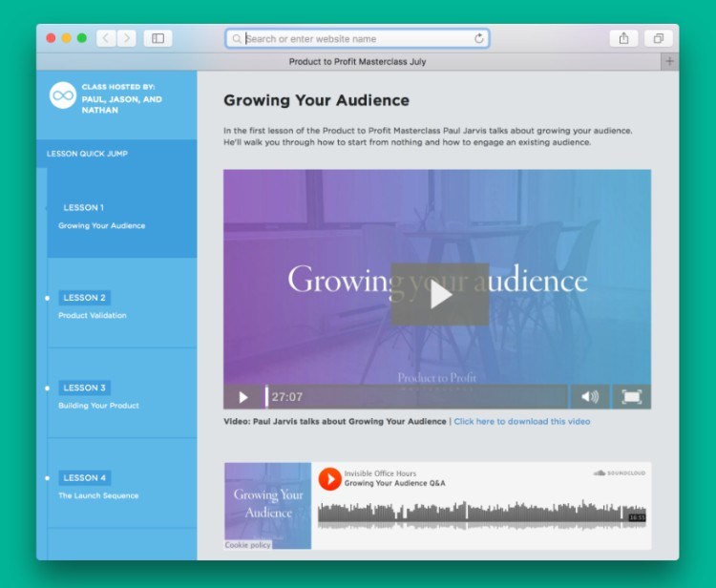Click the SoundCloud Growing Your Audience artwork thumbnail
716x588 pixels.
tap(267, 505)
